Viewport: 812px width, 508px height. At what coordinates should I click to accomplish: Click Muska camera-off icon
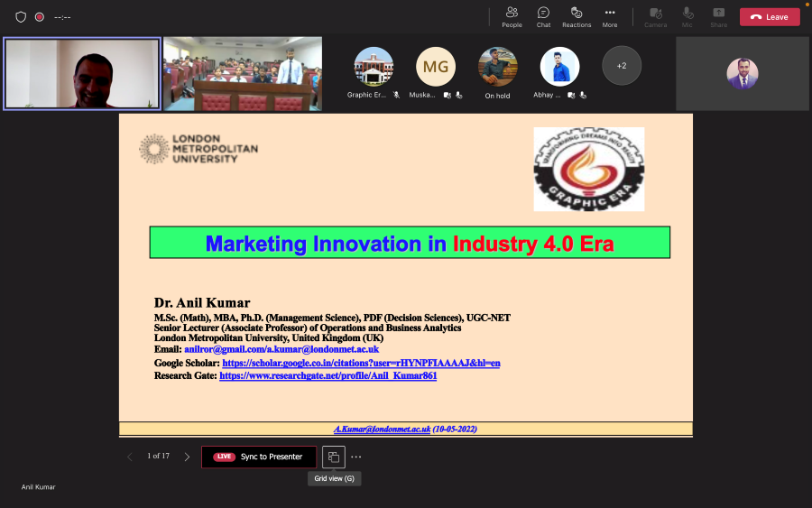point(448,96)
